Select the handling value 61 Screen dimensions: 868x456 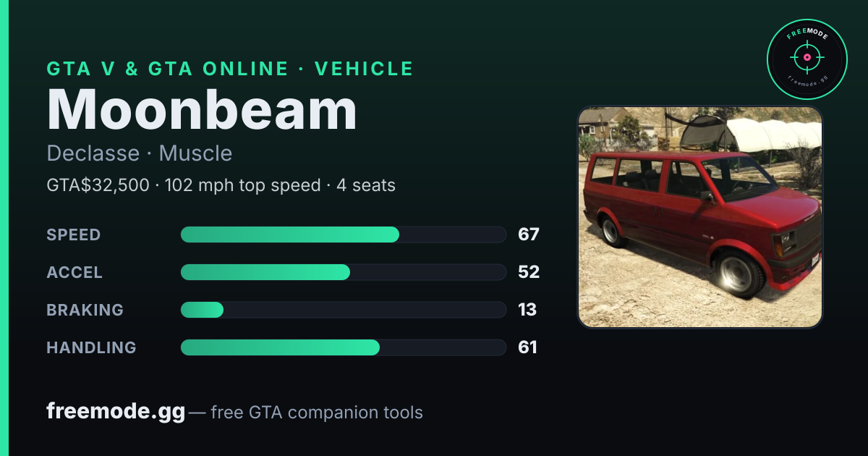[527, 347]
